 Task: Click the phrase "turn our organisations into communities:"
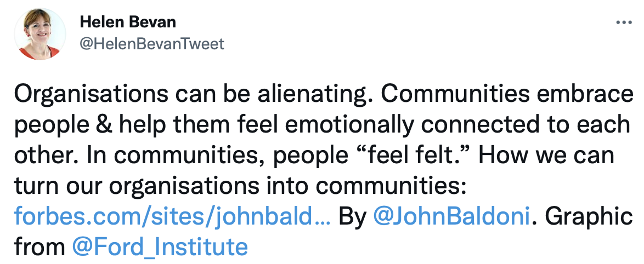click(x=241, y=187)
